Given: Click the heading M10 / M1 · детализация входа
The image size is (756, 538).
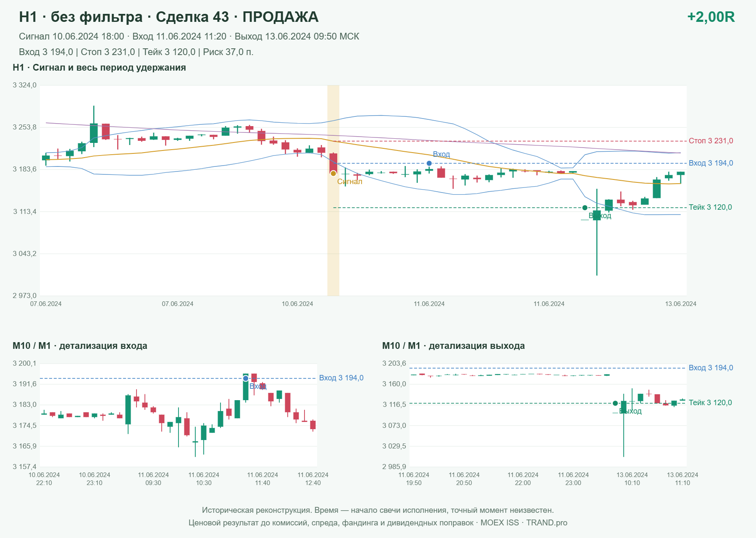Looking at the screenshot, I should (x=80, y=346).
